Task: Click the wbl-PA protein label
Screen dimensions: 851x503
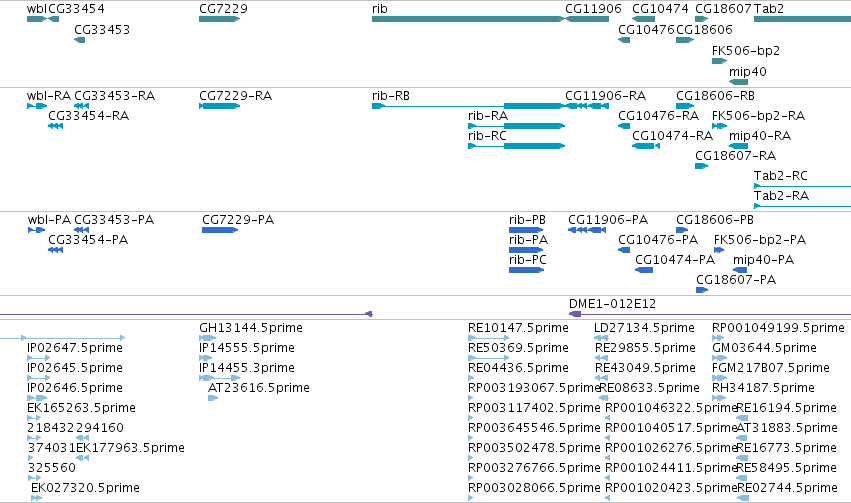Action: point(49,220)
